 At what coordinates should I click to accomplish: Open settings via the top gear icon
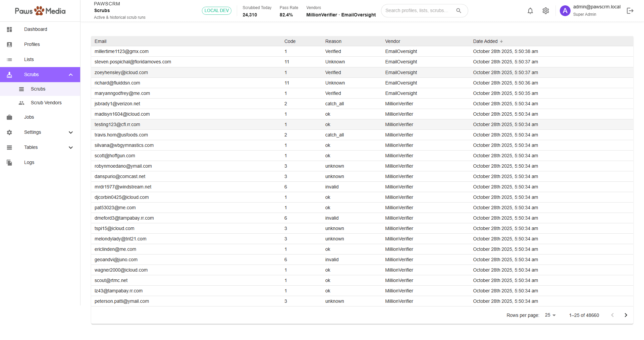click(546, 11)
